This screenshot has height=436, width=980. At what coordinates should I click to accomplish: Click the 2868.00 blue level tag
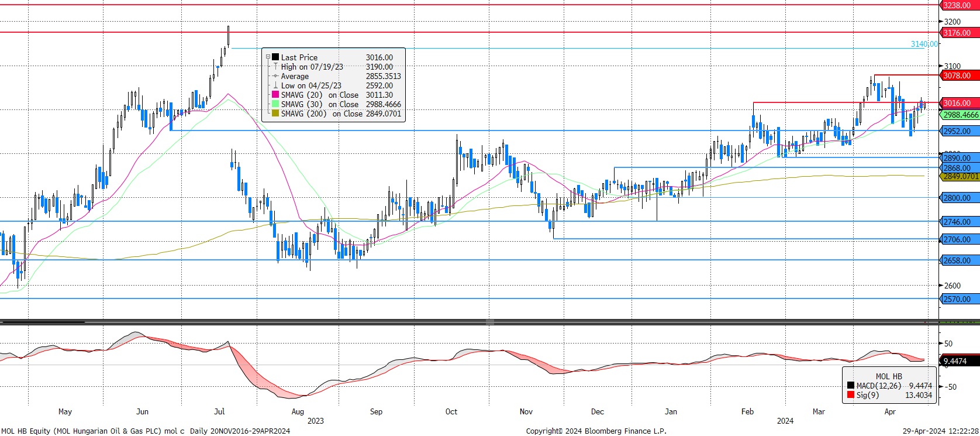coord(959,168)
